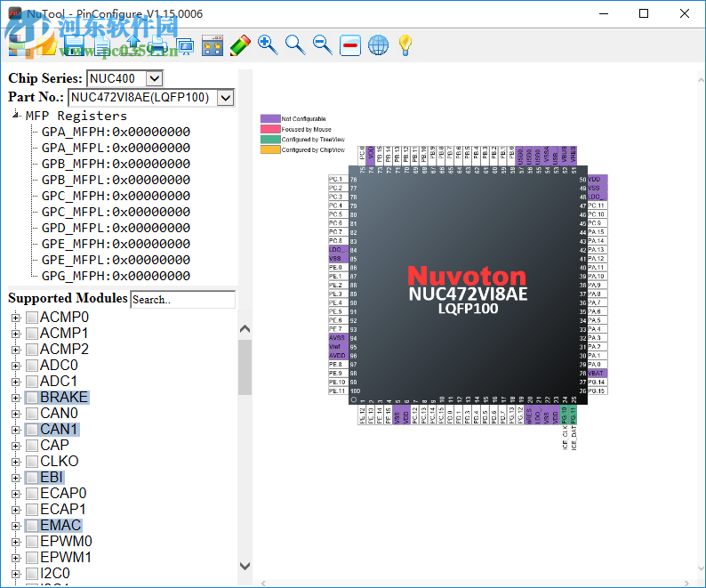Click the blue globe toolbar icon
Image resolution: width=706 pixels, height=588 pixels.
378,45
